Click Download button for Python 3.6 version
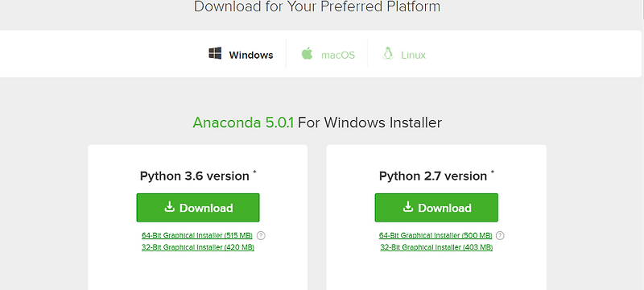Viewport: 644px width, 290px height. point(198,208)
